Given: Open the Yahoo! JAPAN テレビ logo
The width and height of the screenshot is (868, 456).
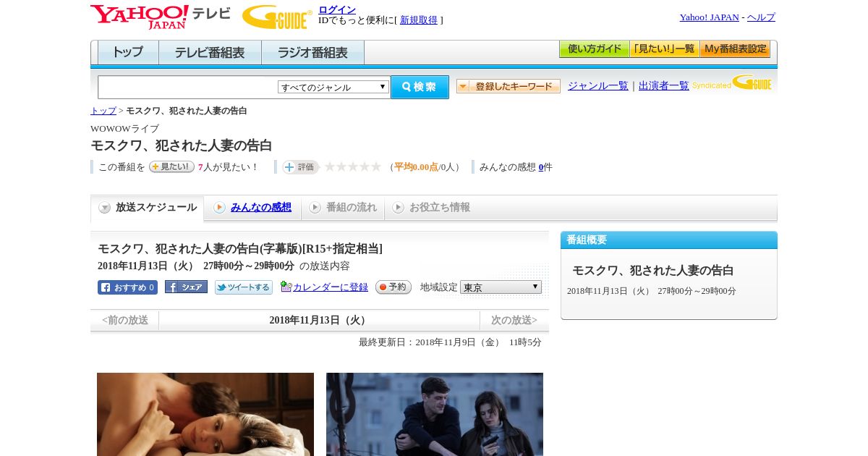Looking at the screenshot, I should click(161, 17).
